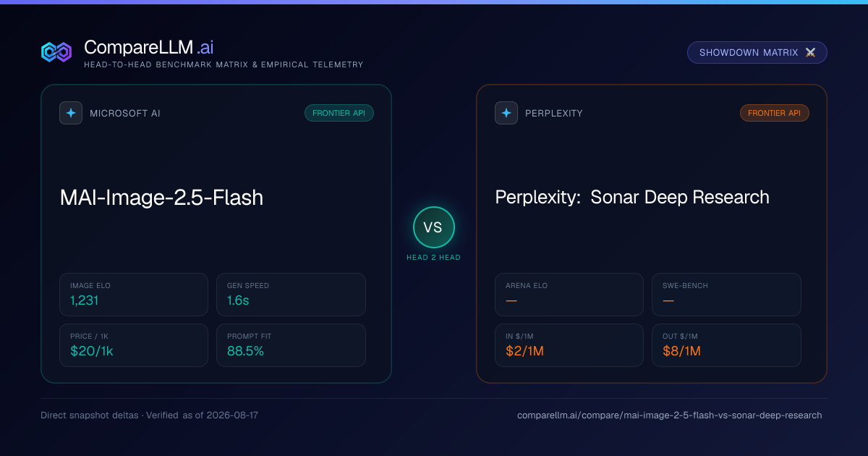
Task: Click the CompareLLM.ai site title
Action: (148, 47)
